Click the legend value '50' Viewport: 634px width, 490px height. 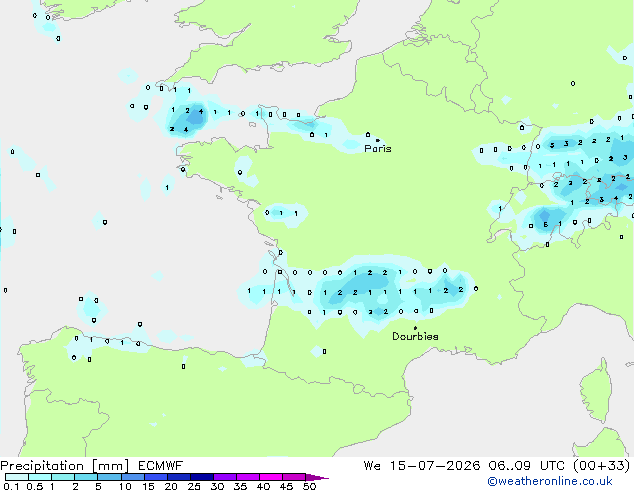pos(309,486)
